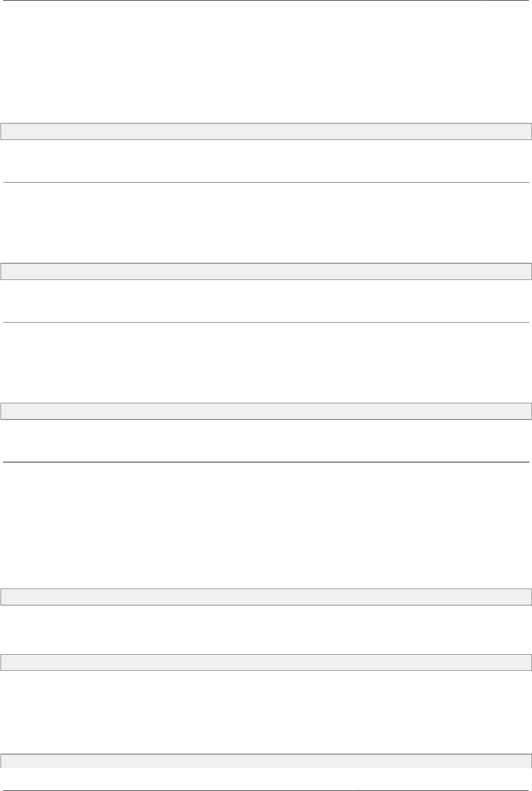Click the dark horizontal divider below the third gray box
Screen dimensions: 532x791
(x=266, y=462)
